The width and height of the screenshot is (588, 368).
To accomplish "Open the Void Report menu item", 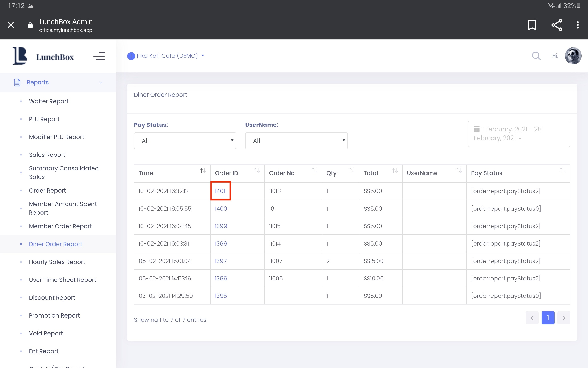I will coord(46,333).
